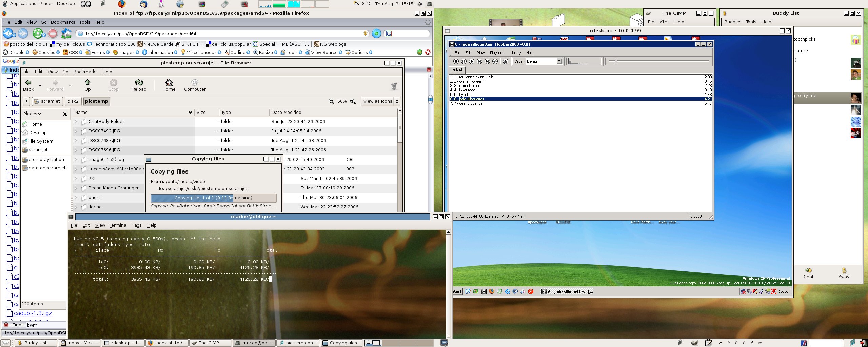Click the Play button in foobar2000
The image size is (868, 347).
coord(472,61)
